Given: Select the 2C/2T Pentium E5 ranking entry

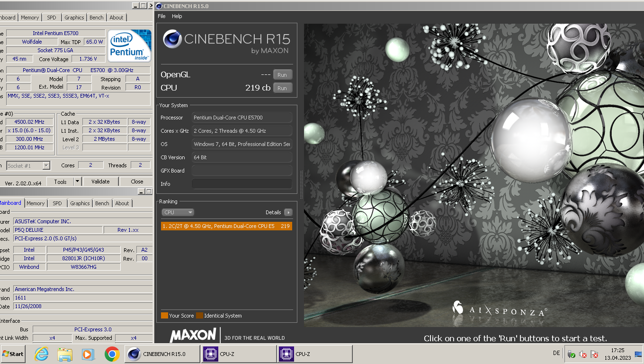Looking at the screenshot, I should 226,226.
